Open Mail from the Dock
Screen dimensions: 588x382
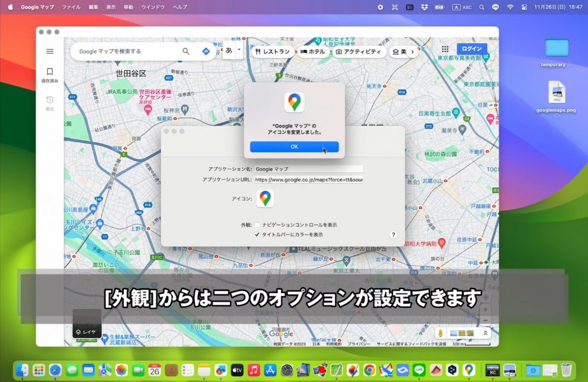(x=88, y=369)
